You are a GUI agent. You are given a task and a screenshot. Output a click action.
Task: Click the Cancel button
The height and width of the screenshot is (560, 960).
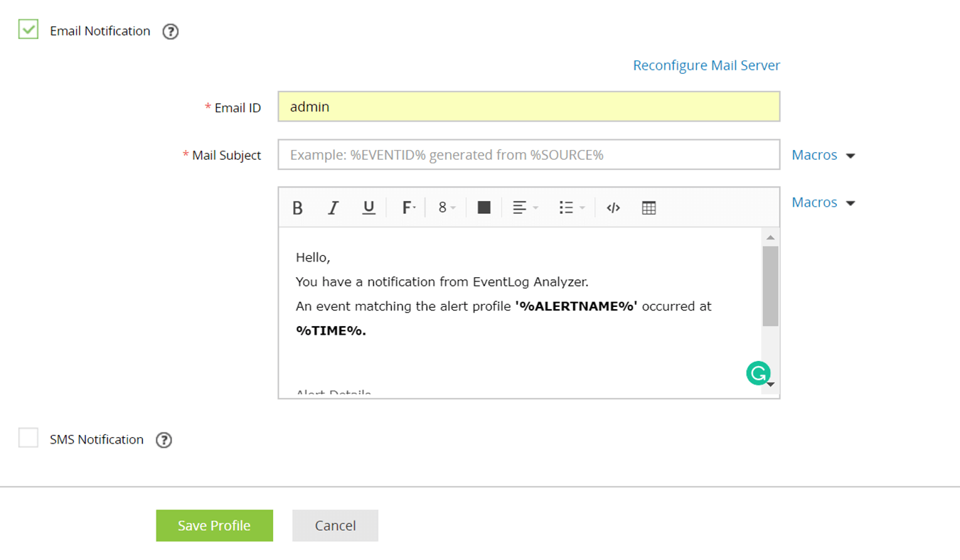click(335, 525)
